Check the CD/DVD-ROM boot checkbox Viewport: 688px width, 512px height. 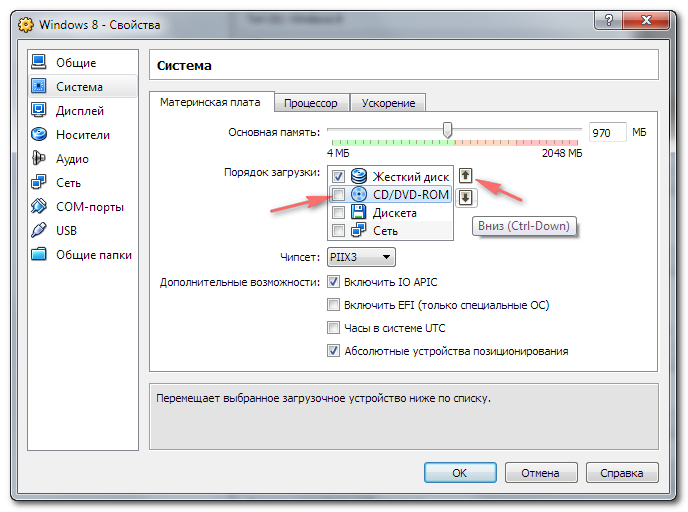(x=338, y=194)
